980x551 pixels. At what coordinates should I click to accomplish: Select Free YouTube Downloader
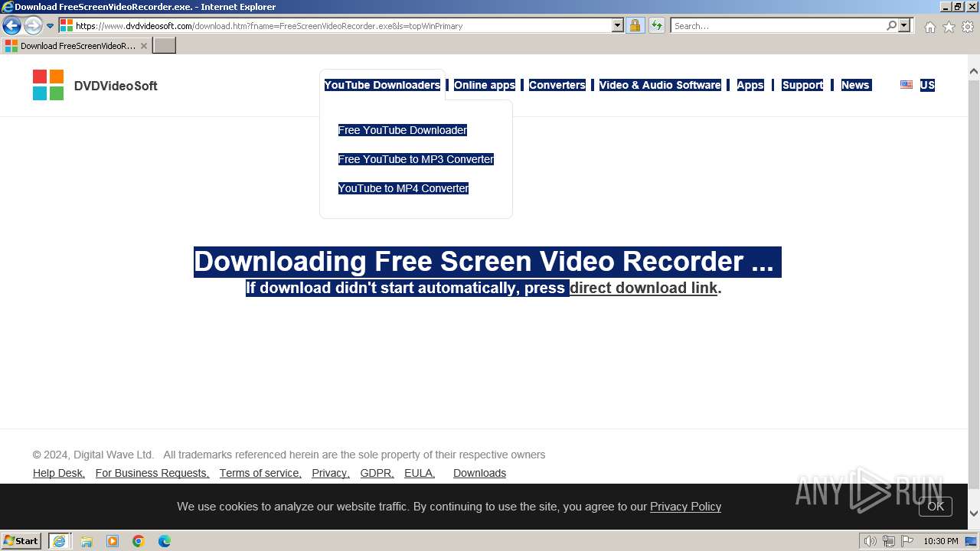(403, 130)
